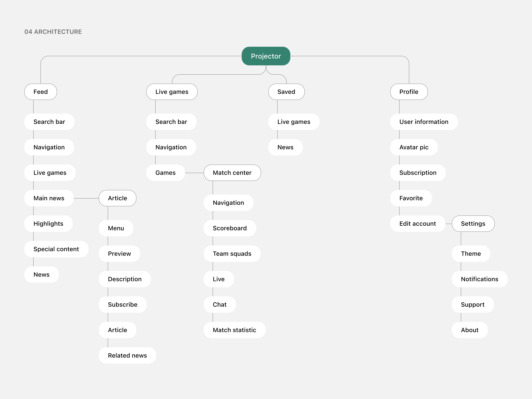Select the Team squads node
Screen dimensions: 532x399
pyautogui.click(x=232, y=254)
